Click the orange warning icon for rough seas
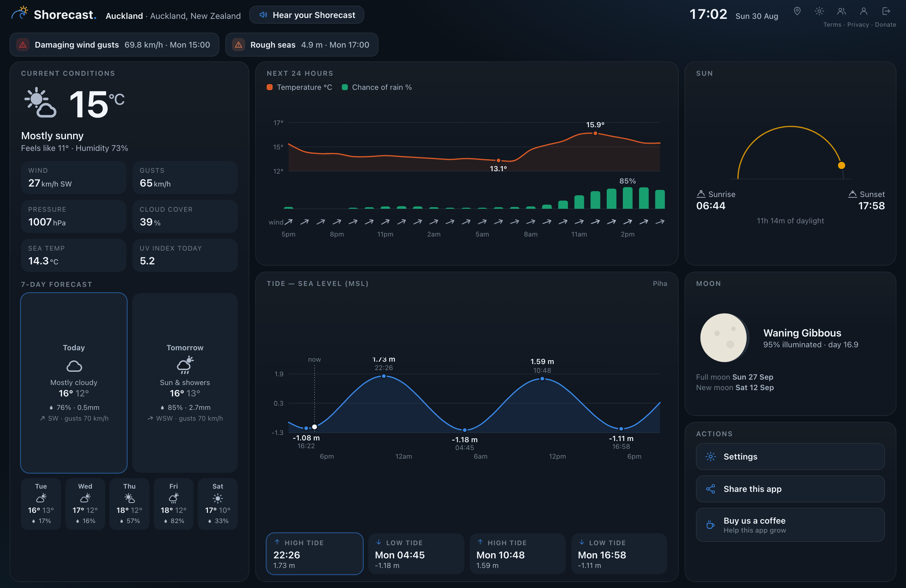The image size is (906, 588). (x=238, y=45)
